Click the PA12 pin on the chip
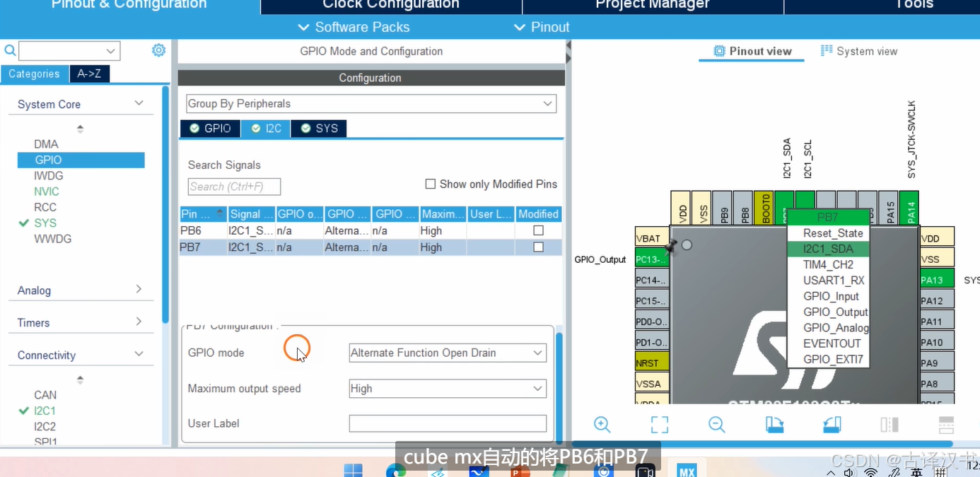 pos(937,301)
